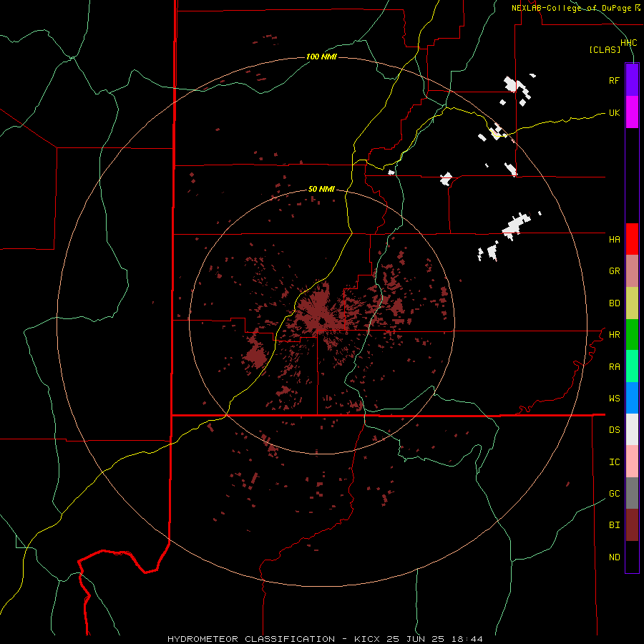Screen dimensions: 644x644
Task: Click the "UK" legend label
Action: 614,112
